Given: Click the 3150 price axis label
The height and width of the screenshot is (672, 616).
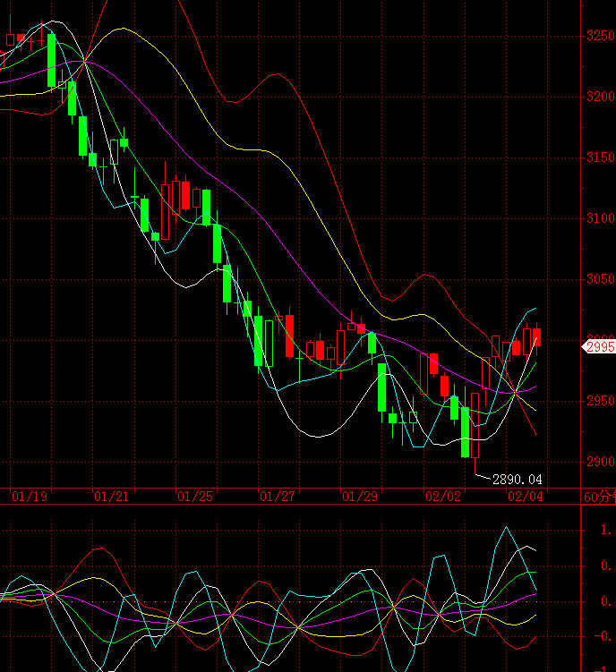Looking at the screenshot, I should point(601,157).
